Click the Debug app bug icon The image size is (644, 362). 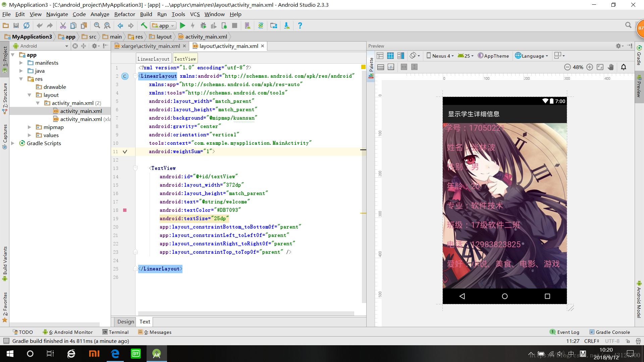203,25
